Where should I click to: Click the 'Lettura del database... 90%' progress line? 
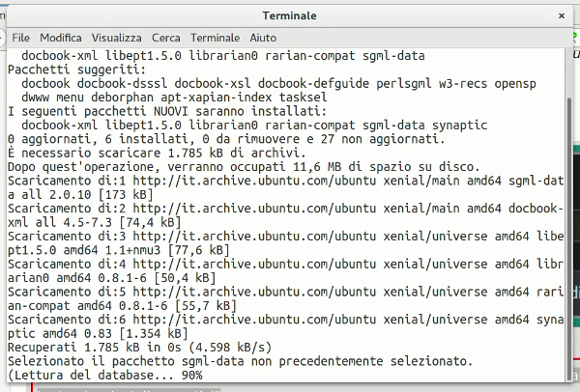[x=104, y=375]
